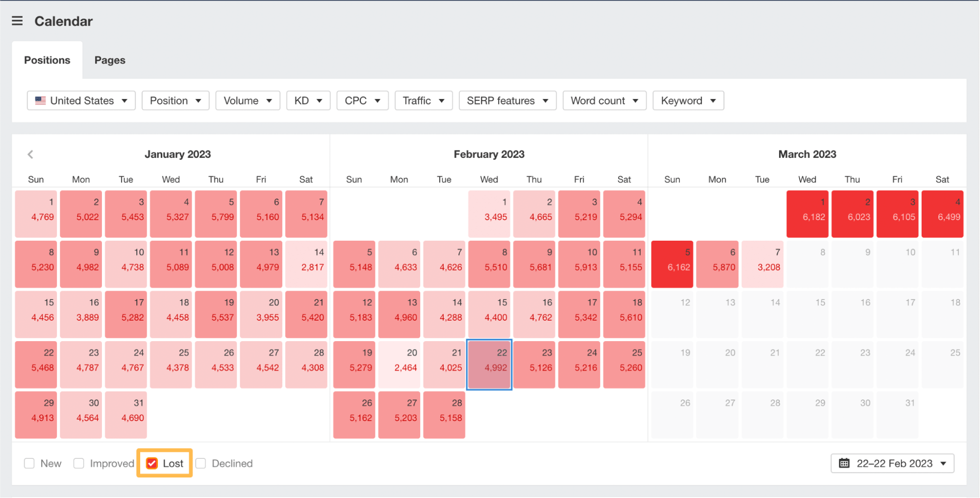Check the Improved checkbox
This screenshot has width=980, height=498.
click(79, 463)
